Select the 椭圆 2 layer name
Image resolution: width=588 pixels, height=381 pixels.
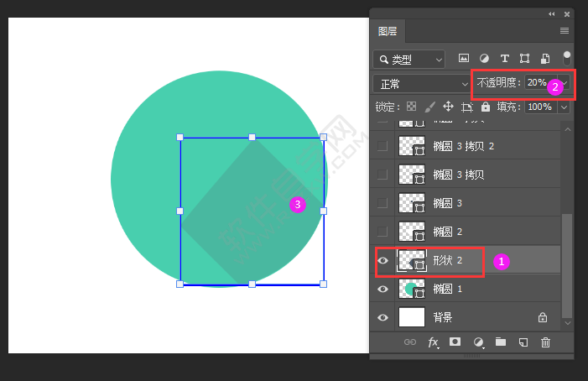(448, 232)
